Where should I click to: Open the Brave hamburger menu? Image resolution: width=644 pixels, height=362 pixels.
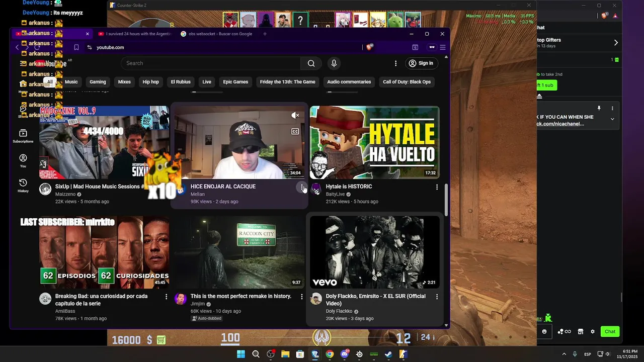443,47
